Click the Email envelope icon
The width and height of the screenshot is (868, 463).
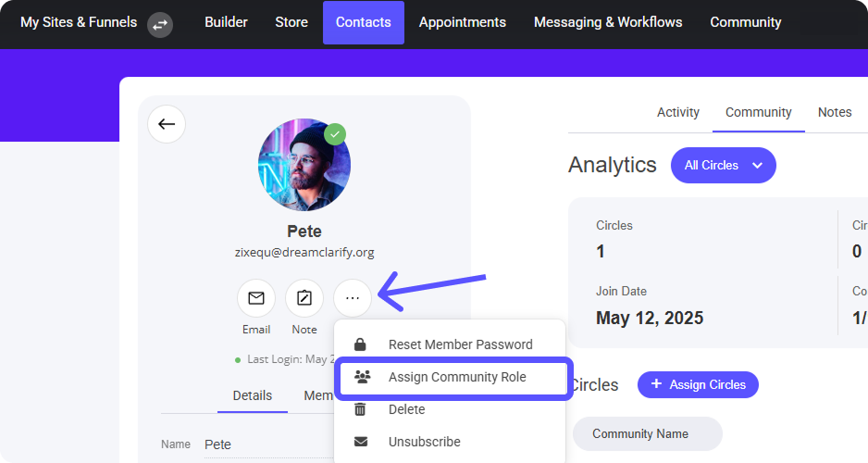256,298
